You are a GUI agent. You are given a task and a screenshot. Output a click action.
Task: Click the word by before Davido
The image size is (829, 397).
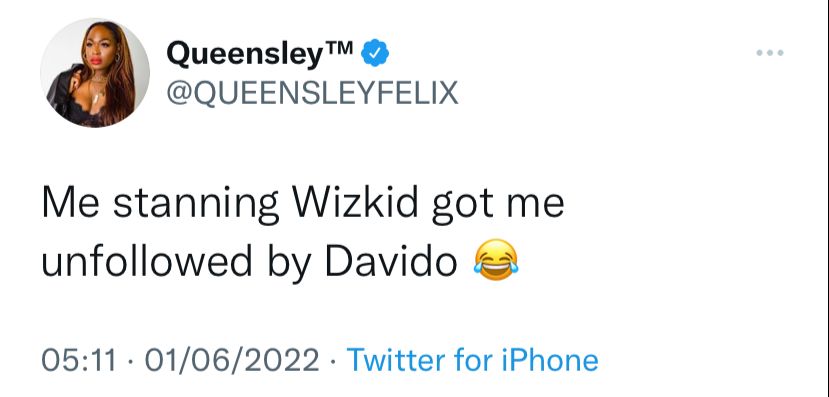coord(288,263)
